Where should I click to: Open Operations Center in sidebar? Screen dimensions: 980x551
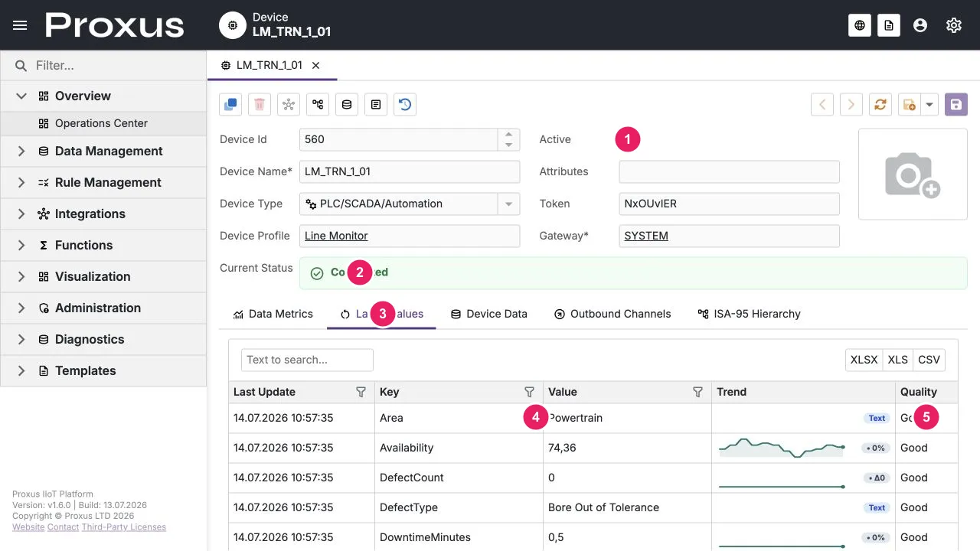coord(103,123)
